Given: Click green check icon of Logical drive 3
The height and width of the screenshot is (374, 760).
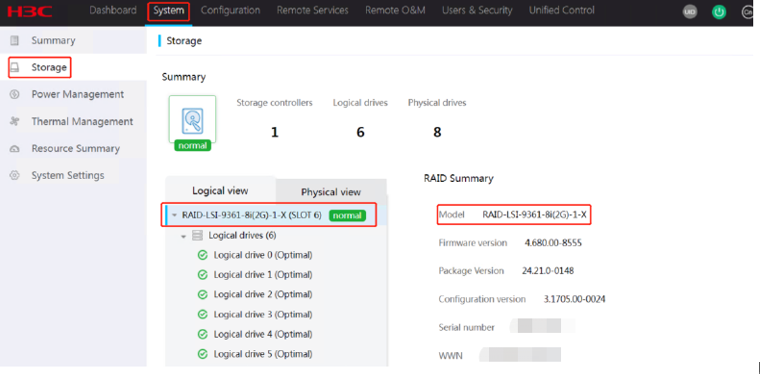Looking at the screenshot, I should coord(203,314).
